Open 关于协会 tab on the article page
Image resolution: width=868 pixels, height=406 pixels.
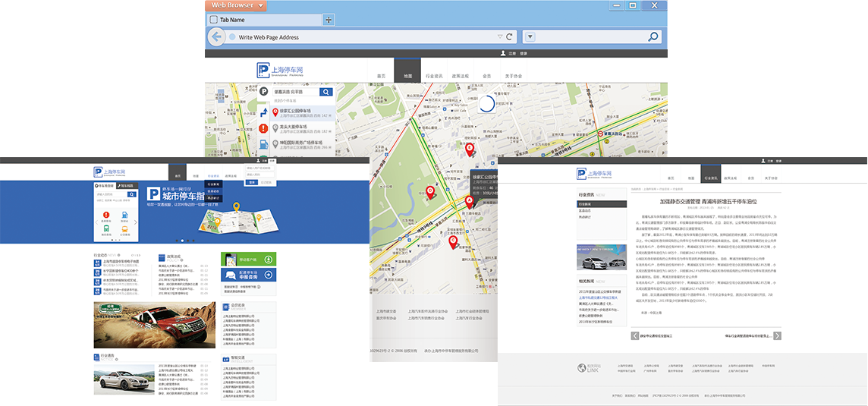tap(771, 178)
